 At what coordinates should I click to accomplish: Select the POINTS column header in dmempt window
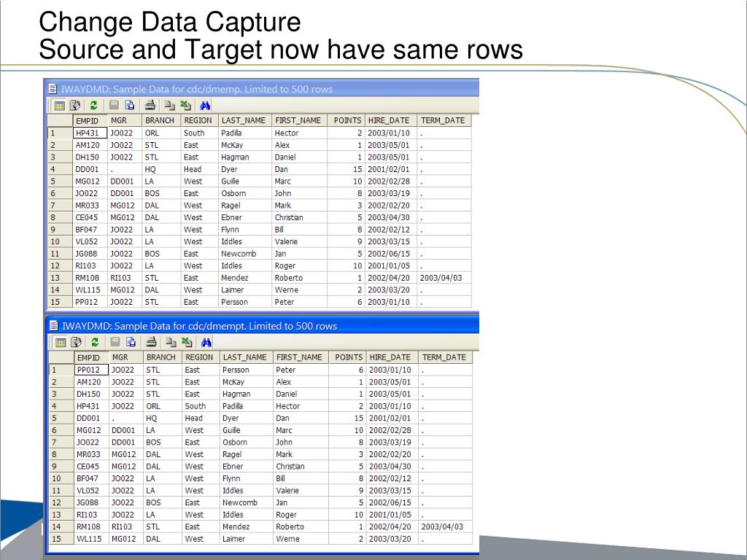point(347,357)
